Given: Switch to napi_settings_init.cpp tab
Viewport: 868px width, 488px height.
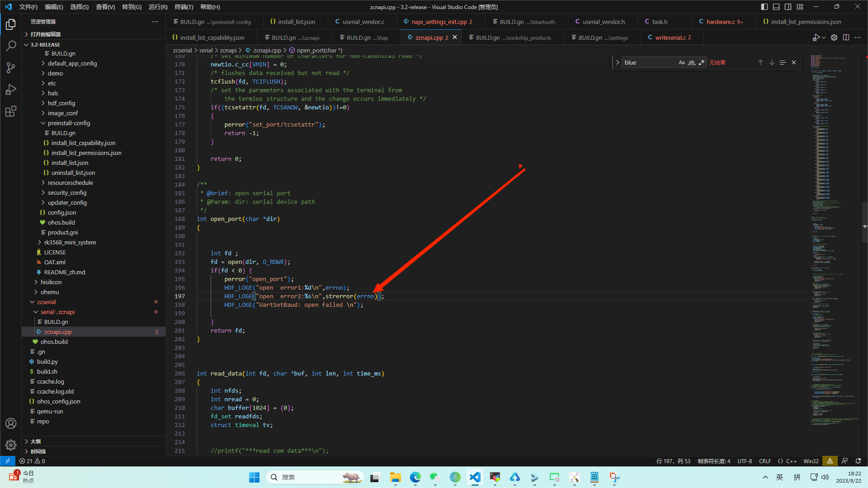Looking at the screenshot, I should 439,22.
